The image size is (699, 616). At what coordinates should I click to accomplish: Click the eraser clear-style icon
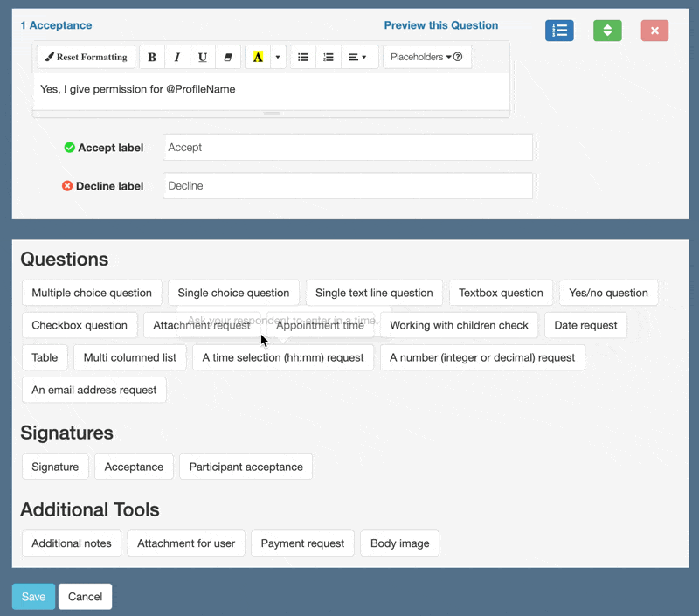(228, 57)
